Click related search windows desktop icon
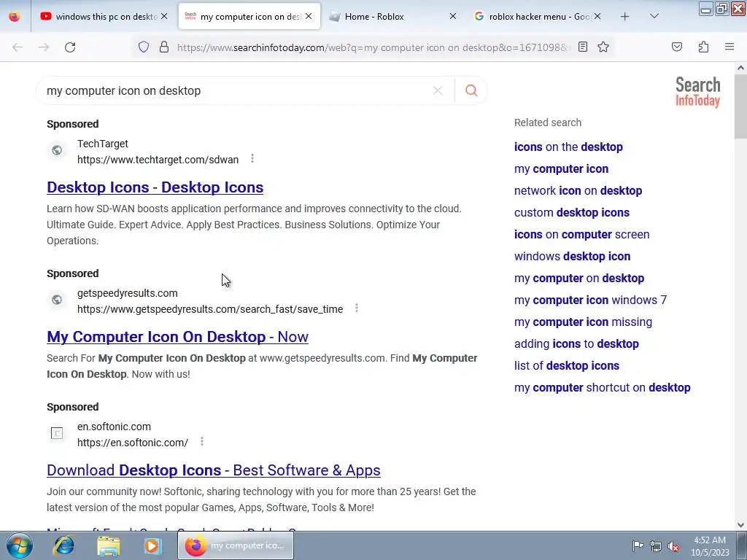The height and width of the screenshot is (560, 747). point(572,256)
